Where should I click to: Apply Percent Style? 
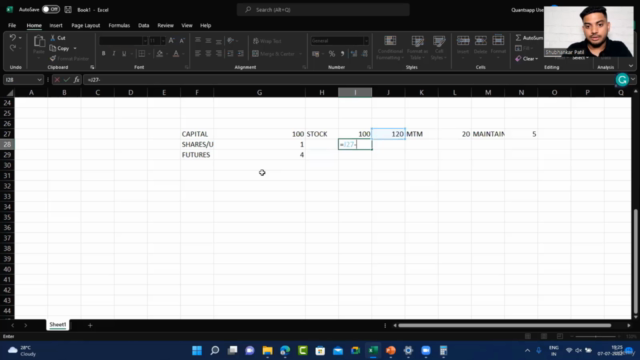(332, 53)
